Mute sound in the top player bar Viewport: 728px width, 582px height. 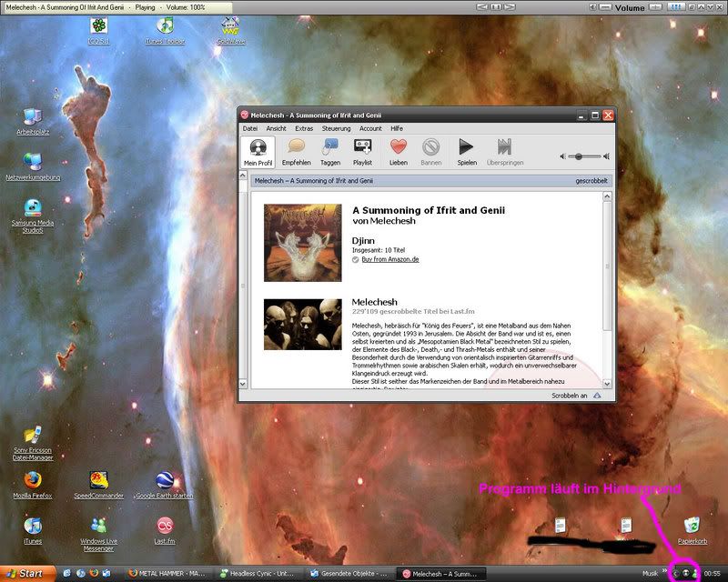click(593, 7)
